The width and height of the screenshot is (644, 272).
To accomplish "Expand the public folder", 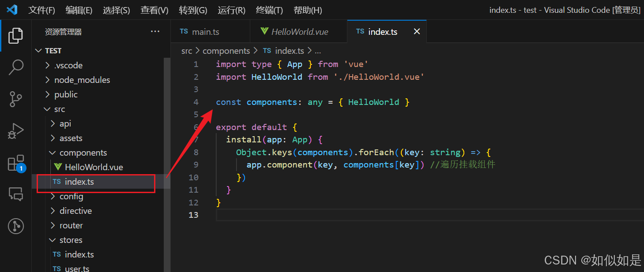I will pyautogui.click(x=48, y=94).
